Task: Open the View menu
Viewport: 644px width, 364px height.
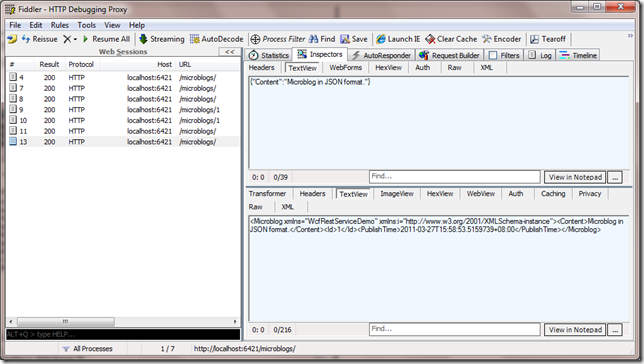Action: coord(112,25)
